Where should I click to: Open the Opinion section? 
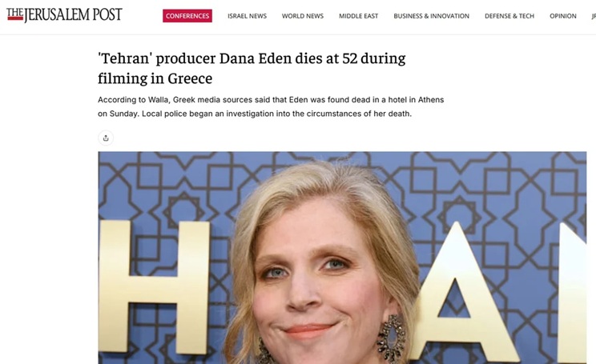point(563,16)
